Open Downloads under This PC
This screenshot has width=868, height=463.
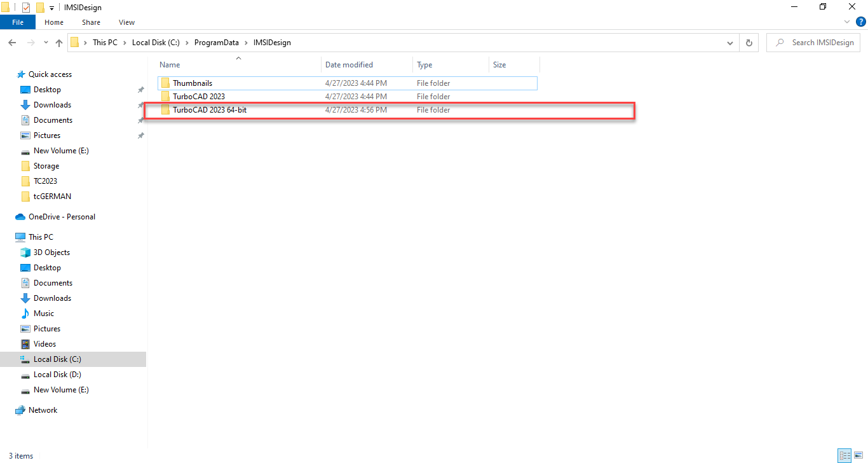point(52,298)
